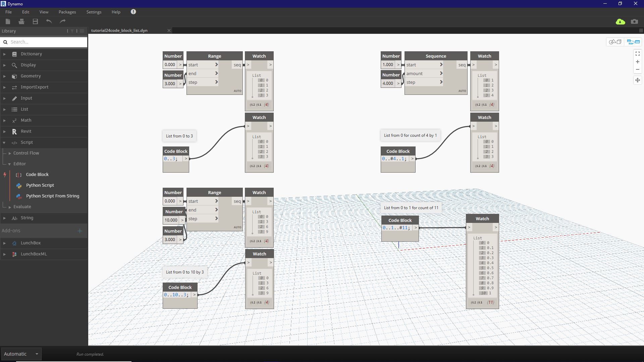Open the Settings menu
Image resolution: width=644 pixels, height=362 pixels.
pyautogui.click(x=94, y=12)
